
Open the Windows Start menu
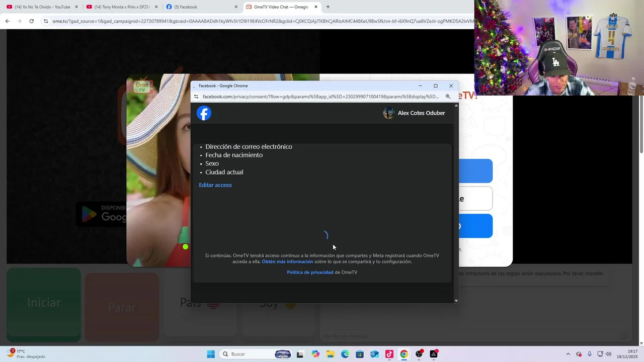[x=211, y=354]
